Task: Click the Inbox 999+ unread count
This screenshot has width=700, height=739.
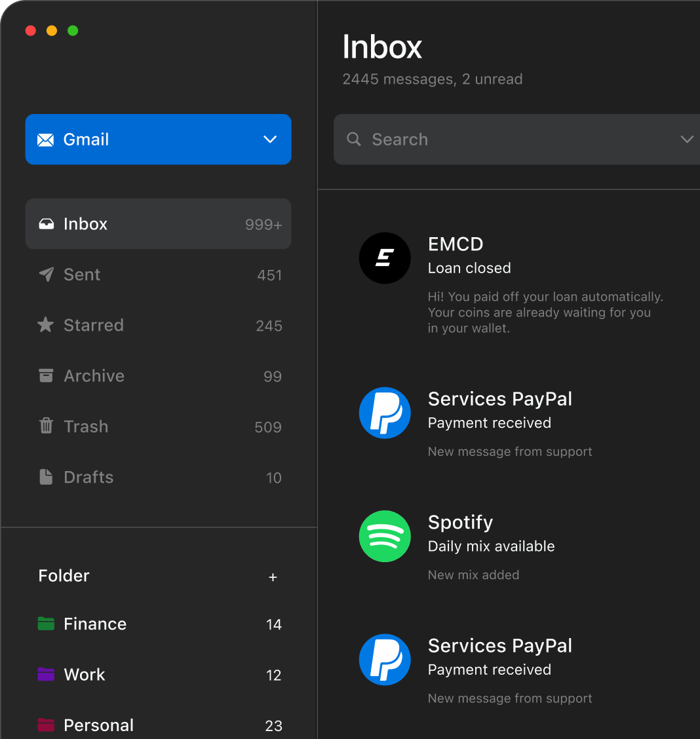Action: [x=263, y=225]
